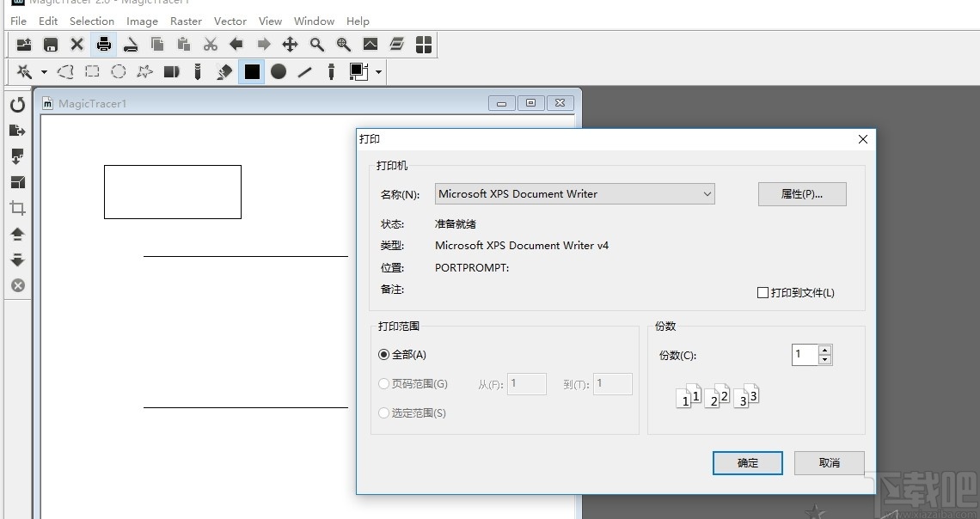
Task: Open the Edit menu
Action: (x=48, y=21)
